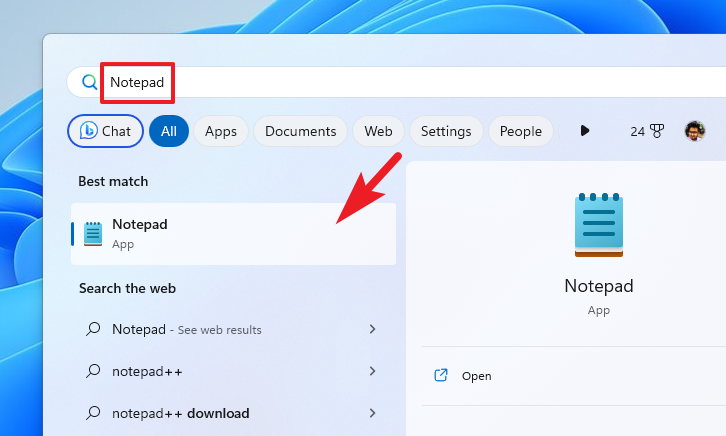The image size is (726, 436).
Task: Click search icon beside Notepad web results
Action: [93, 329]
